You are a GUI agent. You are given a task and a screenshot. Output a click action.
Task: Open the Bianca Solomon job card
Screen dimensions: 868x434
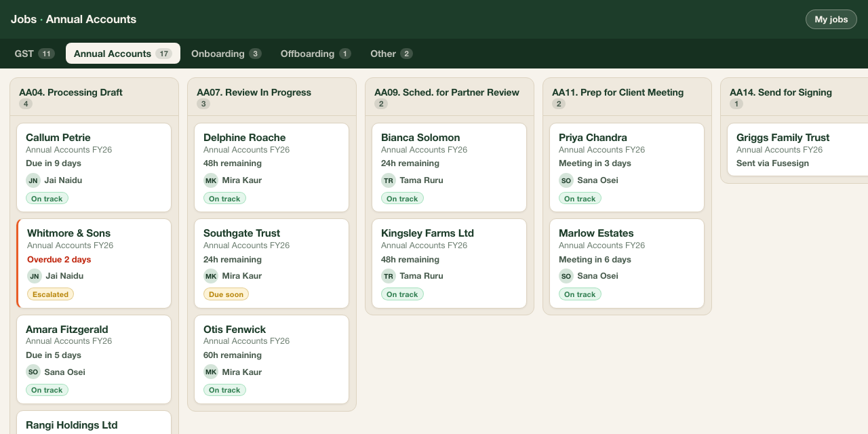click(450, 167)
